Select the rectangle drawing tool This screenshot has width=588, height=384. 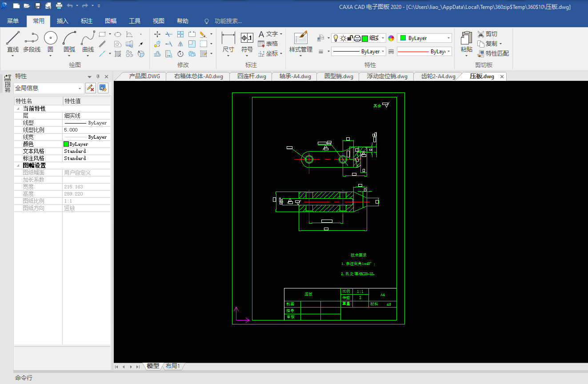tap(103, 34)
